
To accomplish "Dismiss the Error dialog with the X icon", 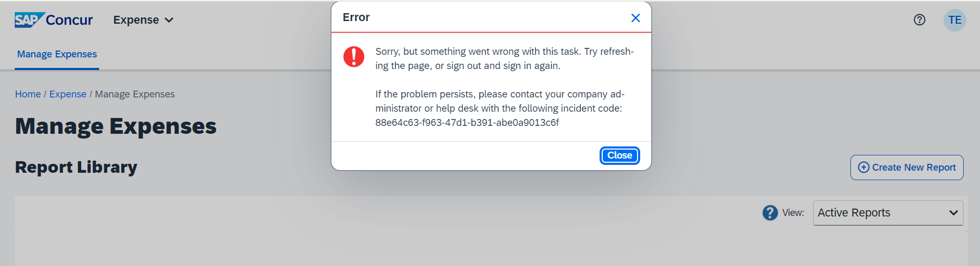I will pos(635,18).
